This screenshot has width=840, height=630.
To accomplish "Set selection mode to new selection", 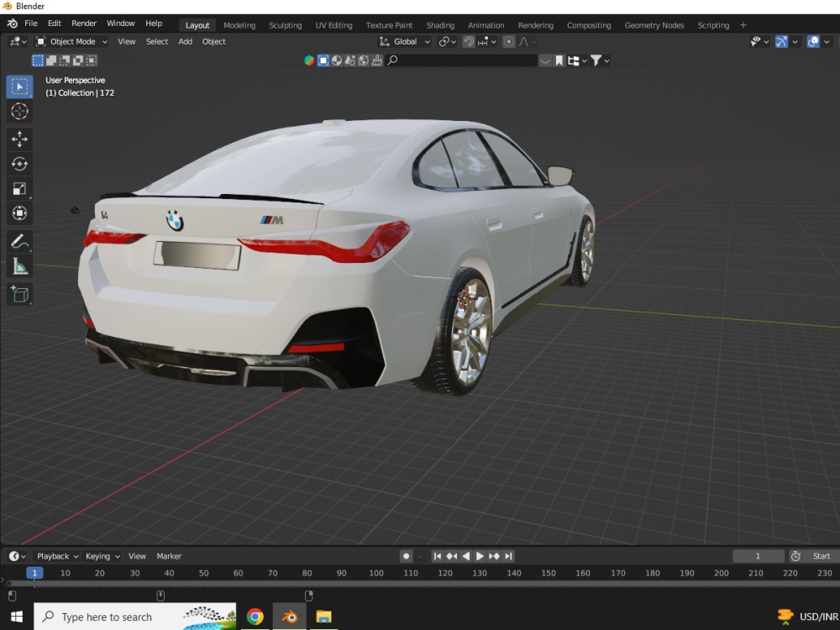I will click(x=38, y=60).
